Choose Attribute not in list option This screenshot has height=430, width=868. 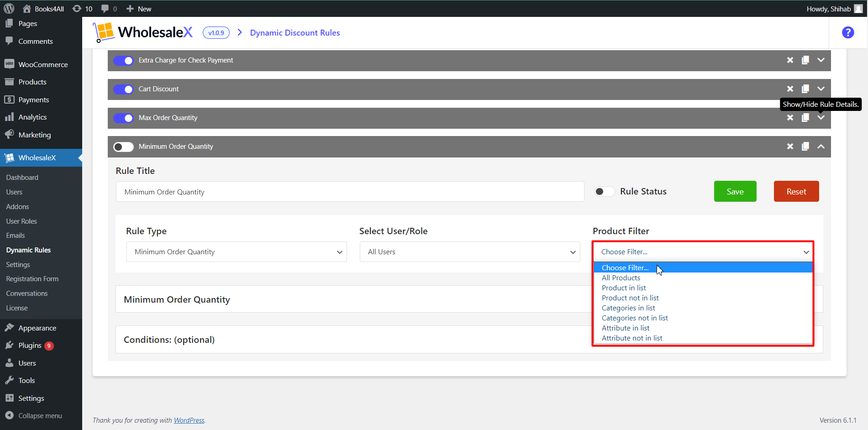click(703, 338)
